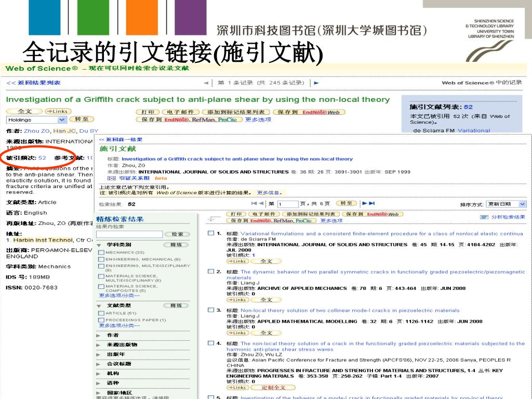The image size is (532, 399).
Task: Click the Analyze Results (分析检索结果) icon
Action: coord(484,217)
